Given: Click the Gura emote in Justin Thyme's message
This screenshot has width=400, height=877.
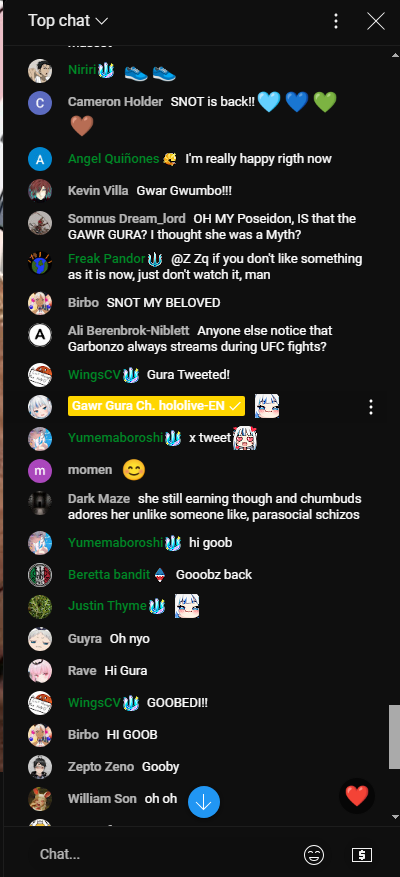Looking at the screenshot, I should (x=187, y=606).
